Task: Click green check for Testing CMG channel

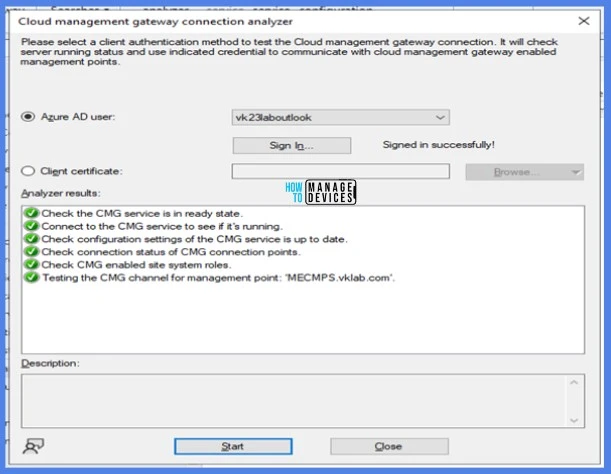Action: coord(32,278)
